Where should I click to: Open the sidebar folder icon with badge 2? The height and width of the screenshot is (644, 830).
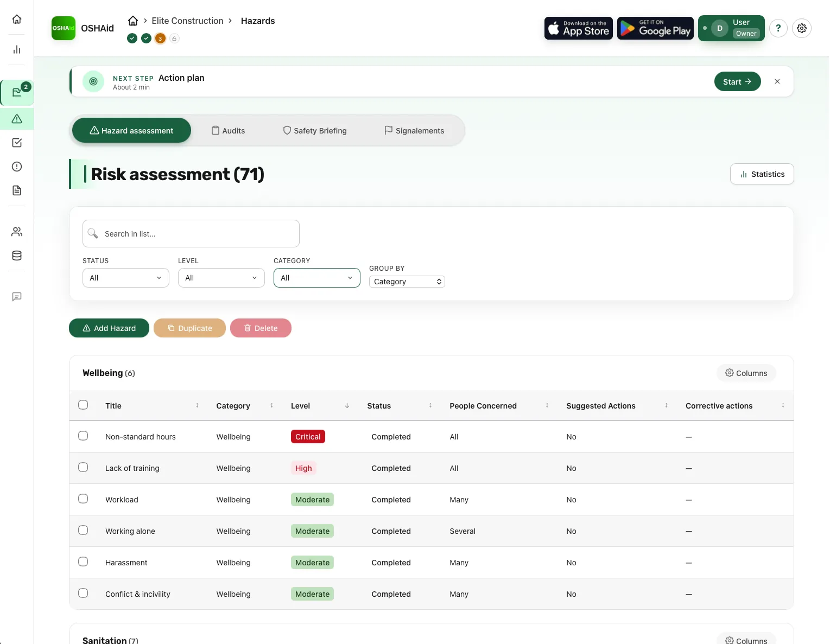(x=17, y=92)
